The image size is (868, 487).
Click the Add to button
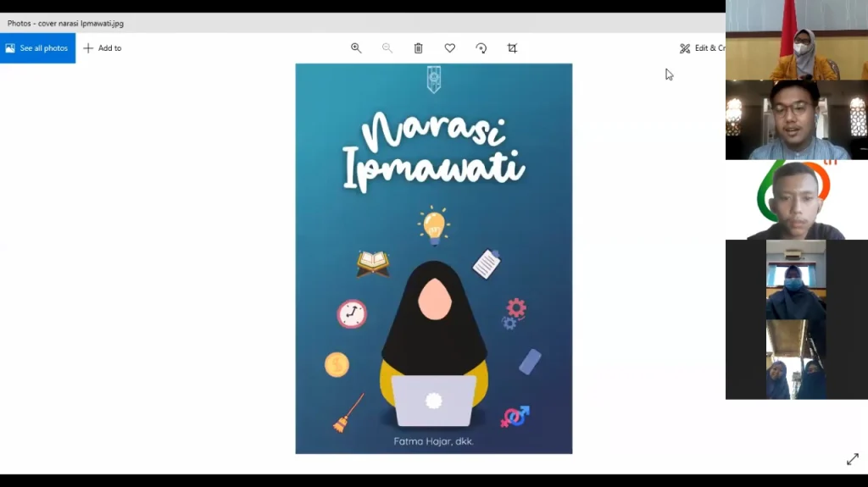click(x=103, y=48)
